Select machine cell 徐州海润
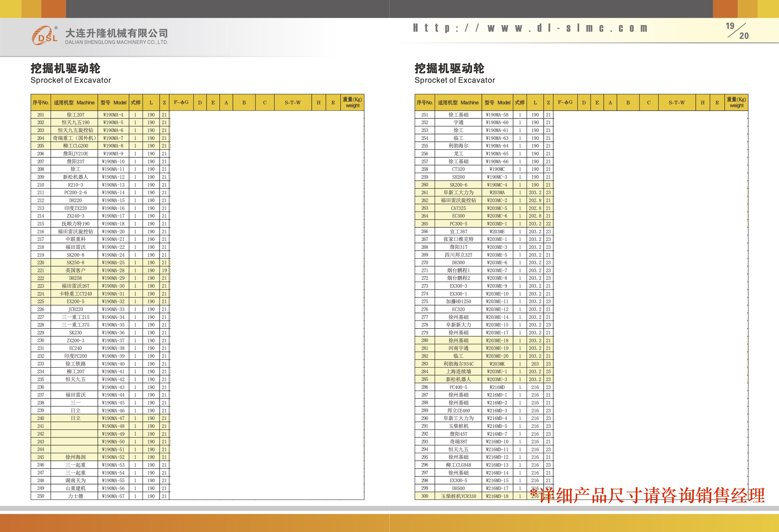Image resolution: width=779 pixels, height=532 pixels. pyautogui.click(x=74, y=457)
